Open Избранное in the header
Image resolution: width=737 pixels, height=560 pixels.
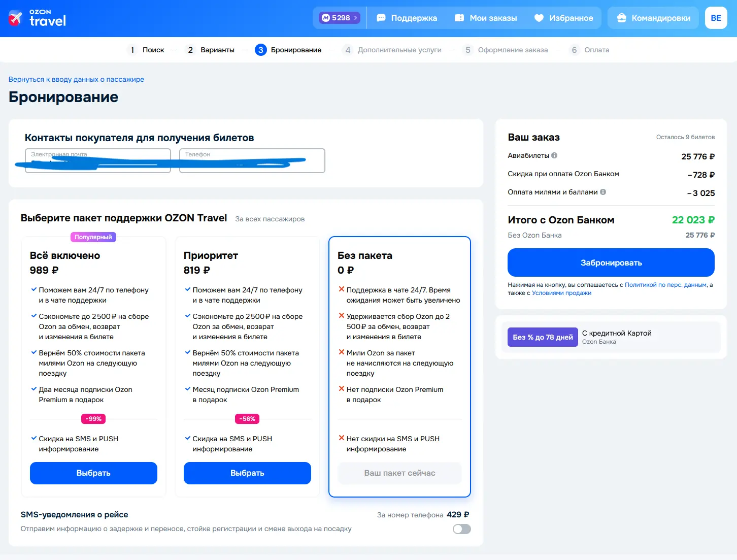point(564,18)
